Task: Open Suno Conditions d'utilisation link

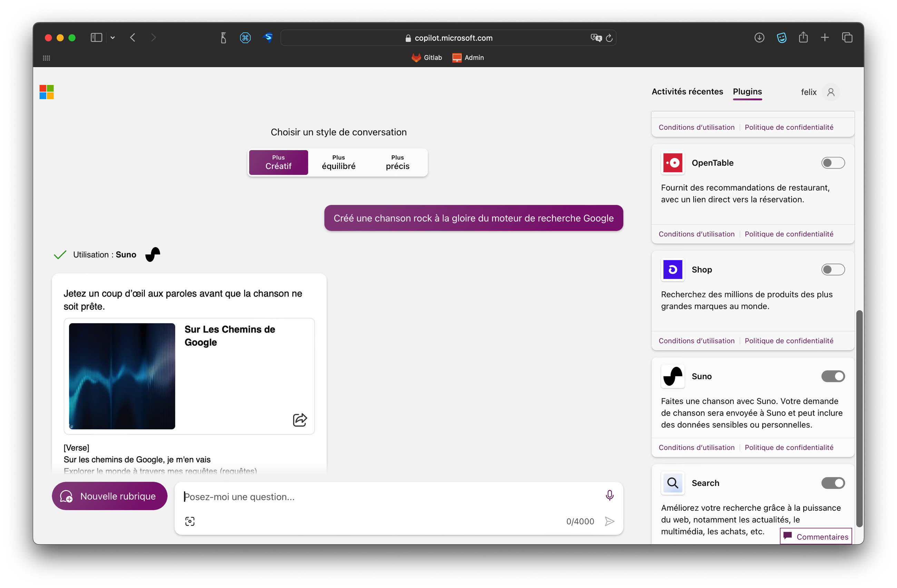Action: [x=696, y=448]
